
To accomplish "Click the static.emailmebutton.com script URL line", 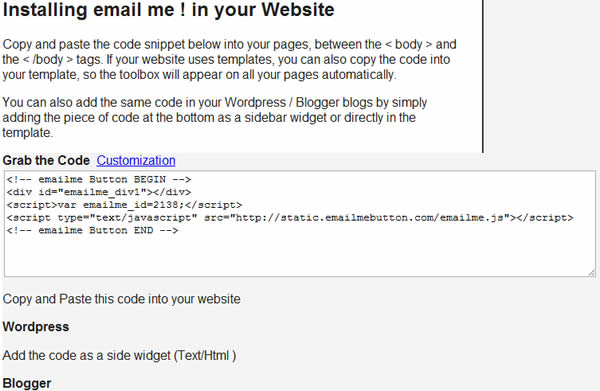I will tap(290, 218).
